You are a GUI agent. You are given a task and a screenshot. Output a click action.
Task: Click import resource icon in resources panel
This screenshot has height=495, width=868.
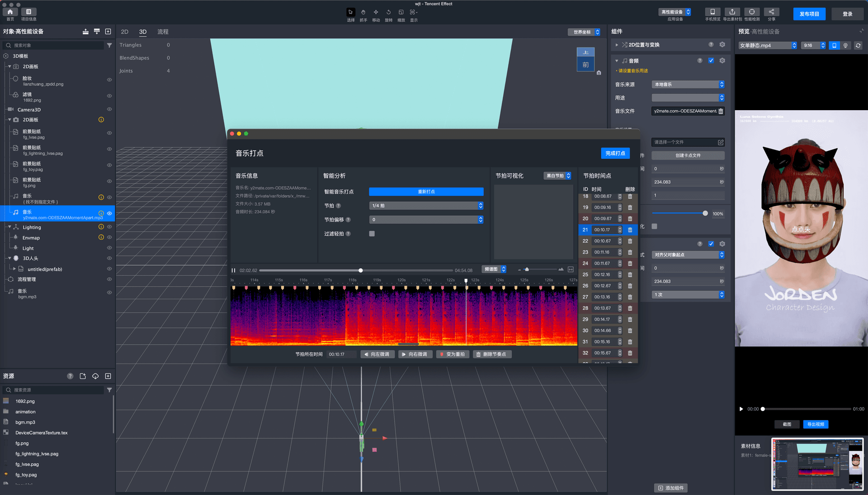point(83,376)
